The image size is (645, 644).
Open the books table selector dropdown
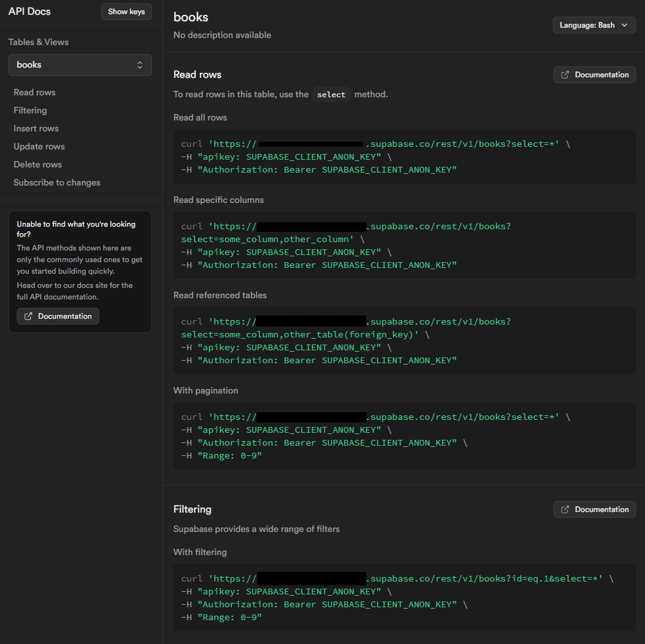[80, 65]
